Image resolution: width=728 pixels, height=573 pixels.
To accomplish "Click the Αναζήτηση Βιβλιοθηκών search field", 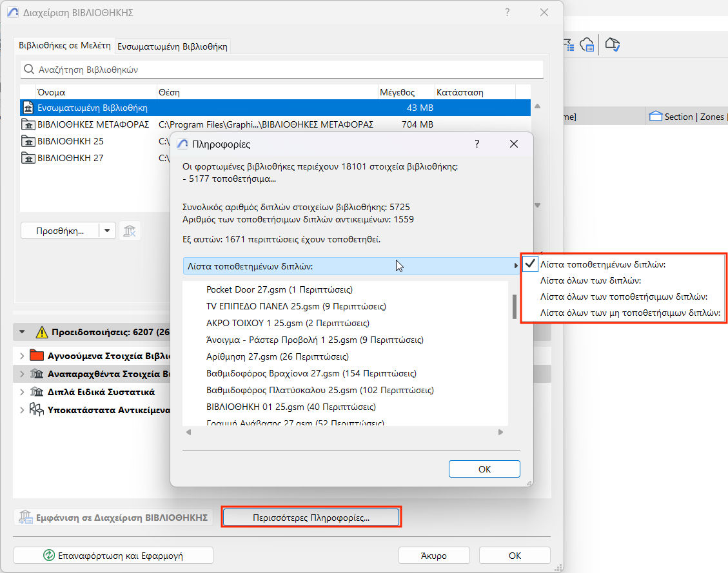I will click(282, 70).
